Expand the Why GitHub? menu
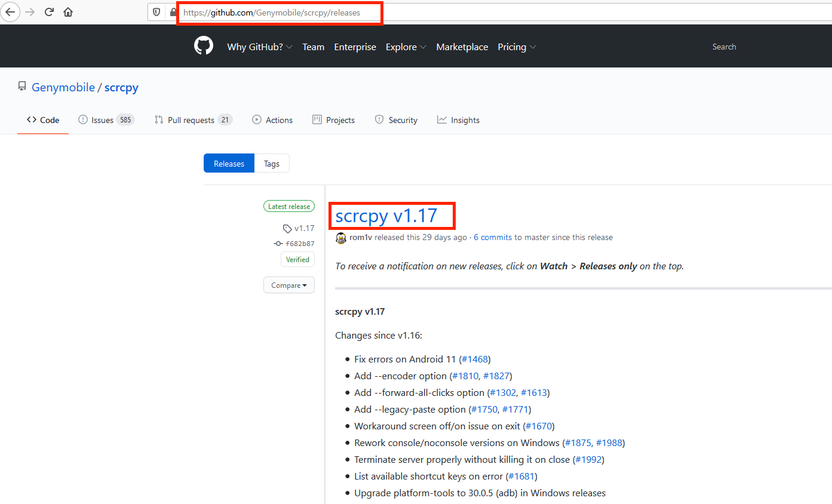 click(260, 47)
